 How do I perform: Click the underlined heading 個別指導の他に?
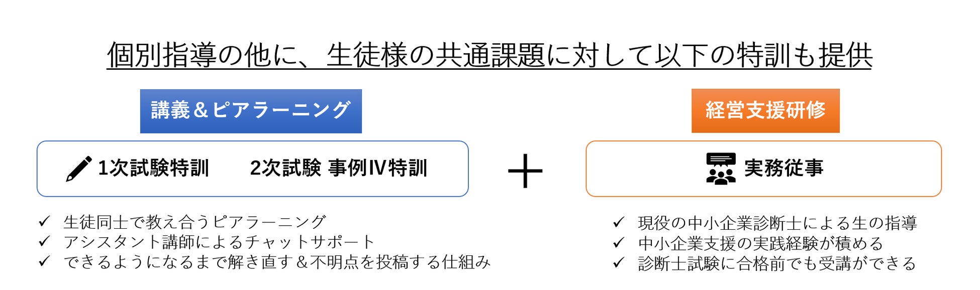click(x=489, y=55)
